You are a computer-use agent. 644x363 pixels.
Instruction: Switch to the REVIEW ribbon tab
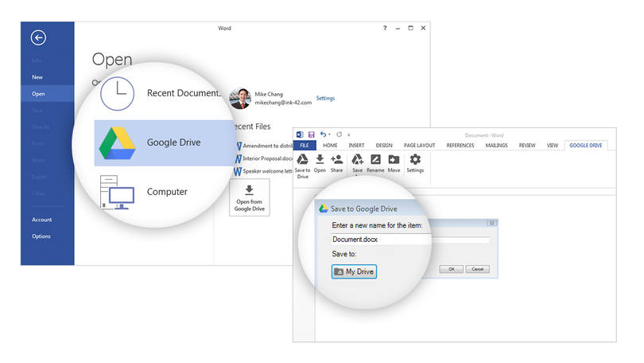(527, 146)
